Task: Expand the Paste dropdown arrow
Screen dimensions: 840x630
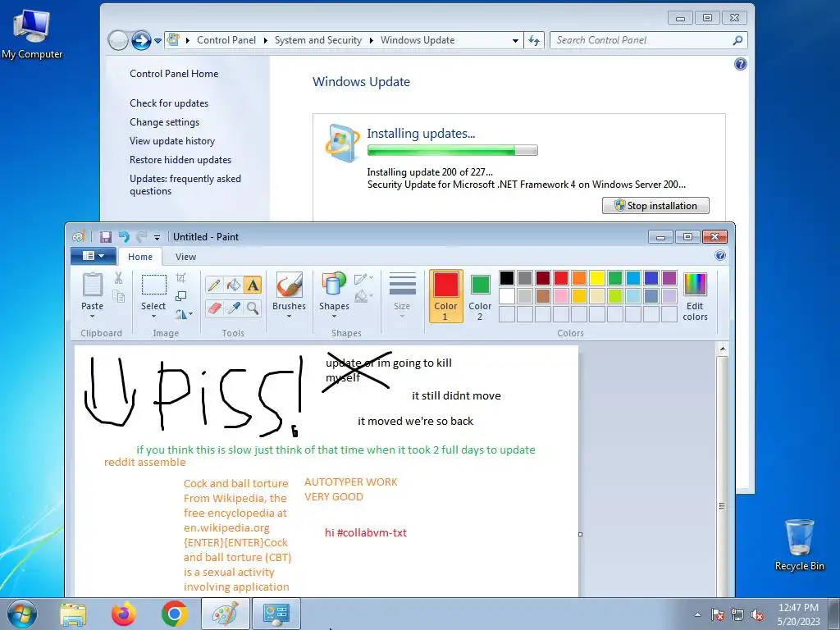Action: coord(92,317)
